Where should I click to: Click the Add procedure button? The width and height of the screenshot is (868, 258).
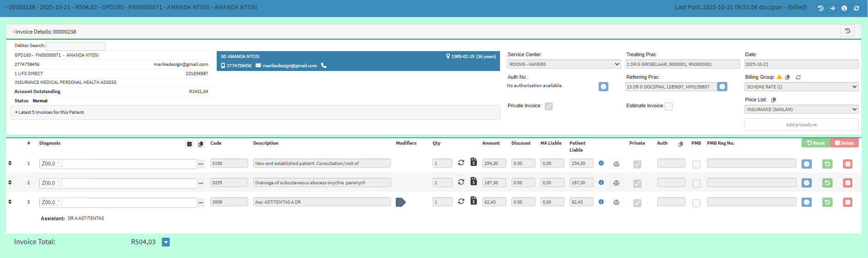[801, 125]
